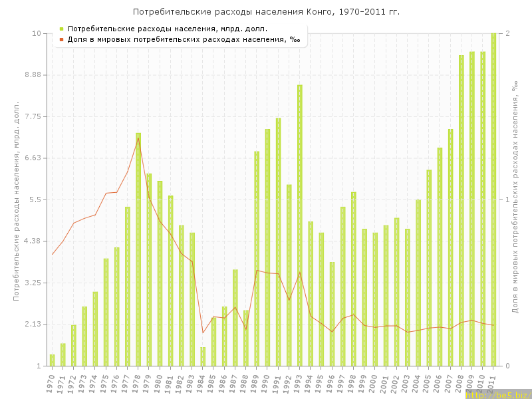The image size is (532, 399).
Task: Click the 5.5 tick on left axis
Action: pos(35,199)
